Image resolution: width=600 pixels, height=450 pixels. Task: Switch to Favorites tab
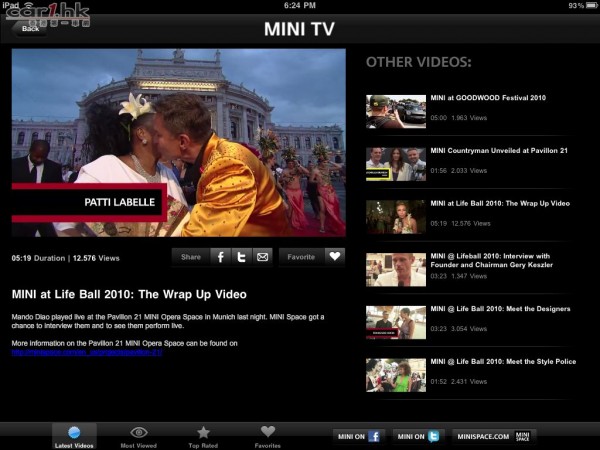coord(267,437)
